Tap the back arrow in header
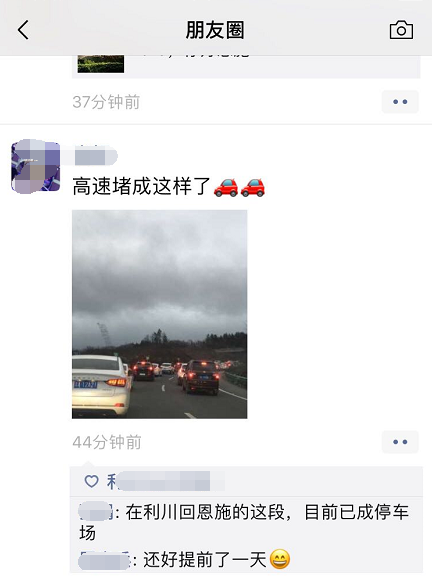The image size is (432, 580). click(23, 30)
